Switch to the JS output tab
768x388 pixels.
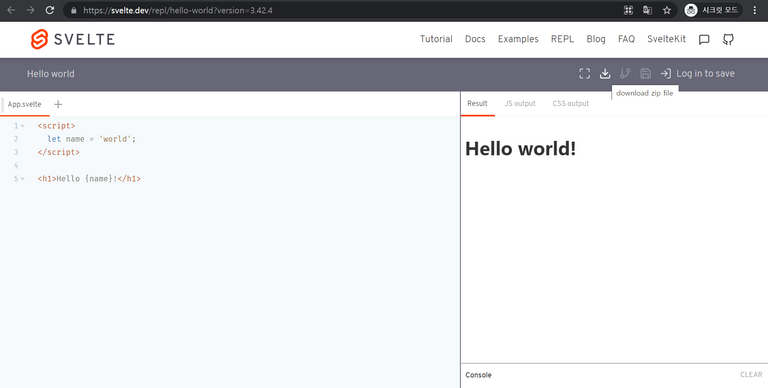[520, 103]
